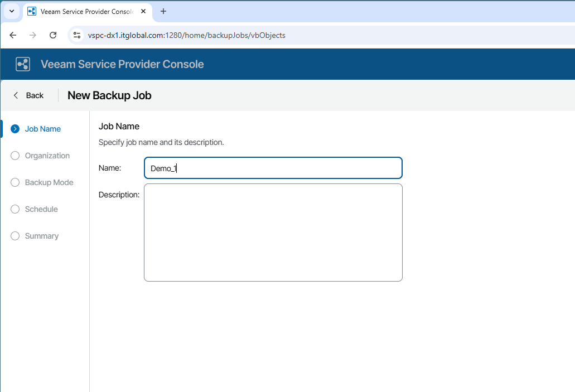The height and width of the screenshot is (392, 575).
Task: Focus the Name input field containing Demo_1
Action: pyautogui.click(x=273, y=168)
